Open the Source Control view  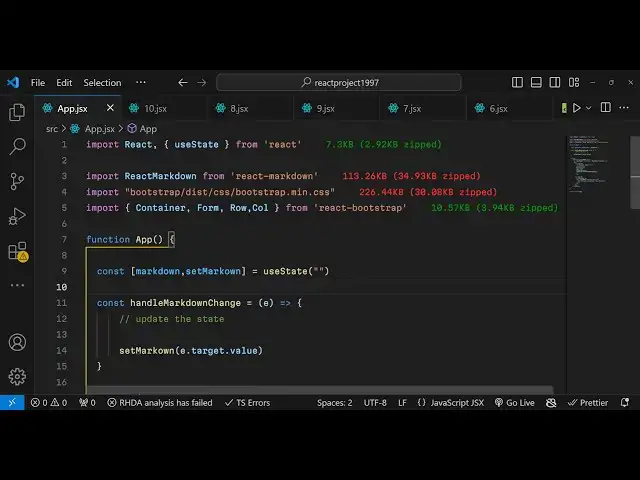[17, 181]
